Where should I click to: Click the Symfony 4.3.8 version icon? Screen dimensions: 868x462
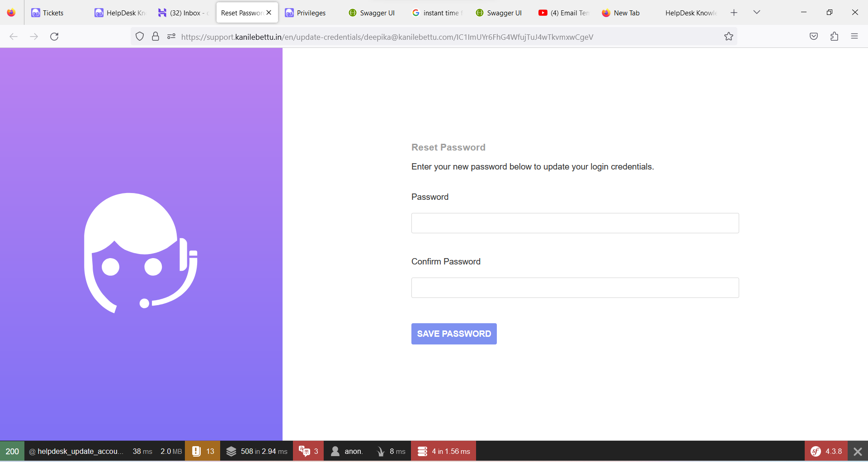pyautogui.click(x=826, y=451)
